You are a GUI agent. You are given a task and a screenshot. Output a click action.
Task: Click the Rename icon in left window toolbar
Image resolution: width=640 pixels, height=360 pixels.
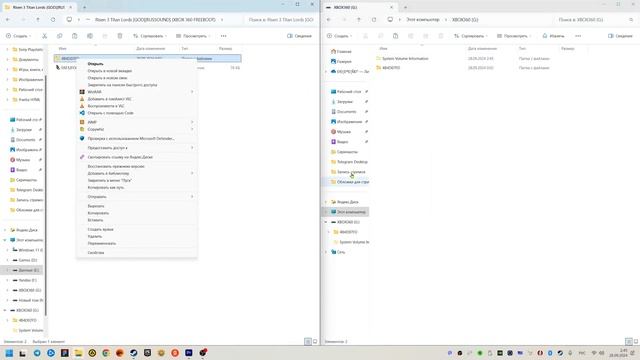(90, 36)
